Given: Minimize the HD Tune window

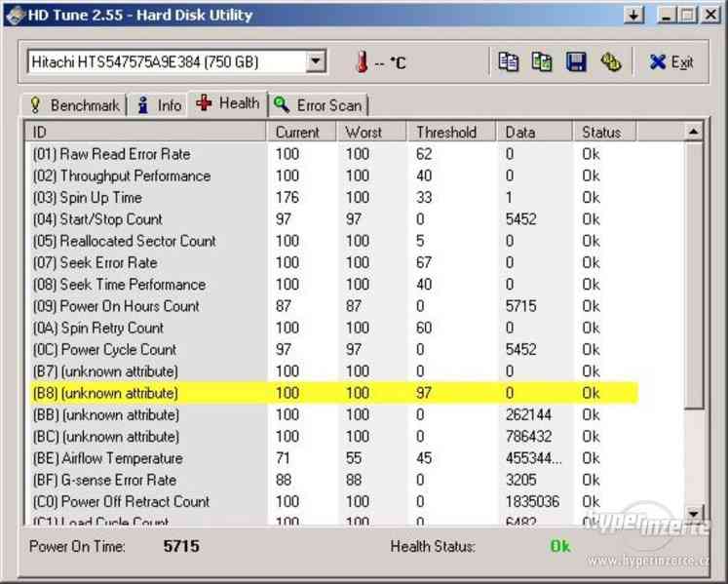Looking at the screenshot, I should (x=667, y=15).
